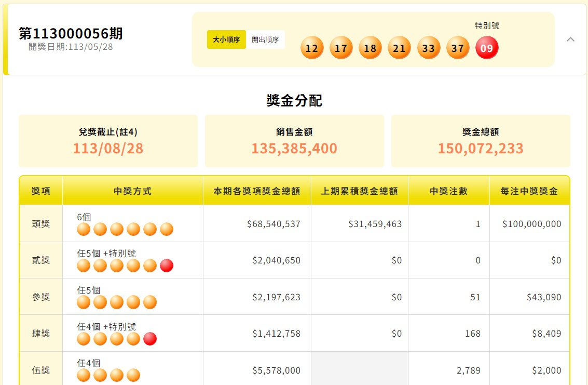Click the orange ball numbered 18

coord(370,48)
